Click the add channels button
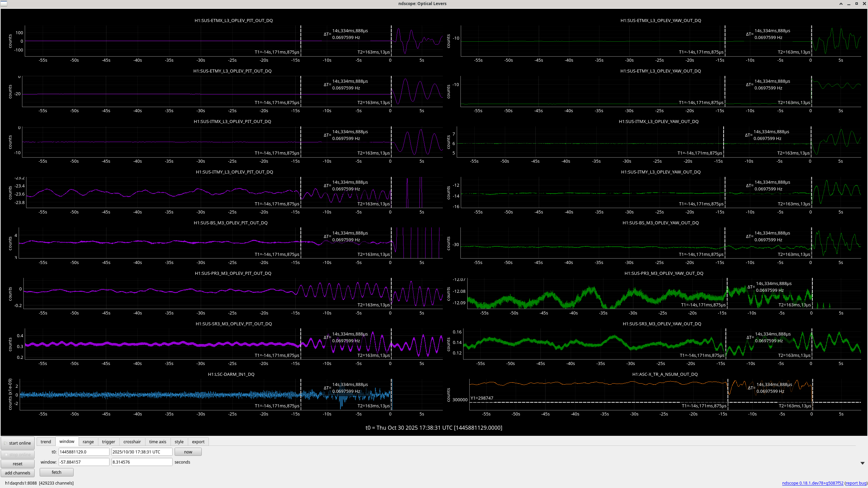This screenshot has width=868, height=488. point(18,473)
